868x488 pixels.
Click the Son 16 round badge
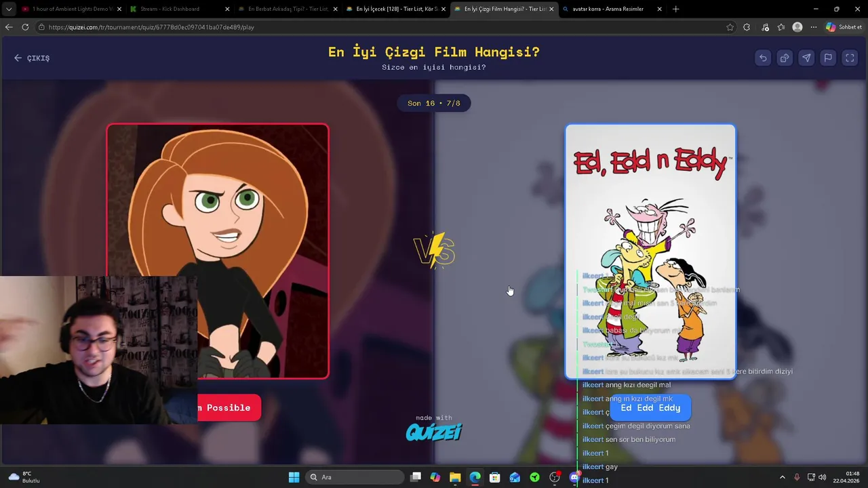tap(434, 103)
